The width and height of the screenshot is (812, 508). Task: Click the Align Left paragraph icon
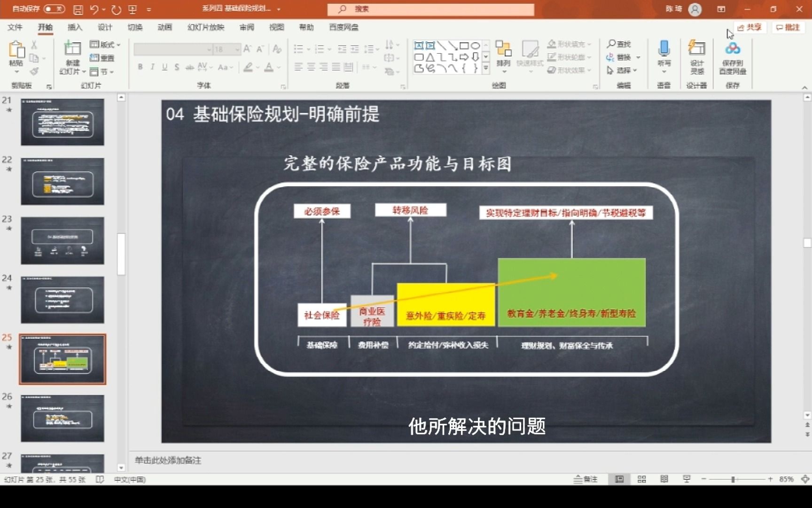click(298, 67)
